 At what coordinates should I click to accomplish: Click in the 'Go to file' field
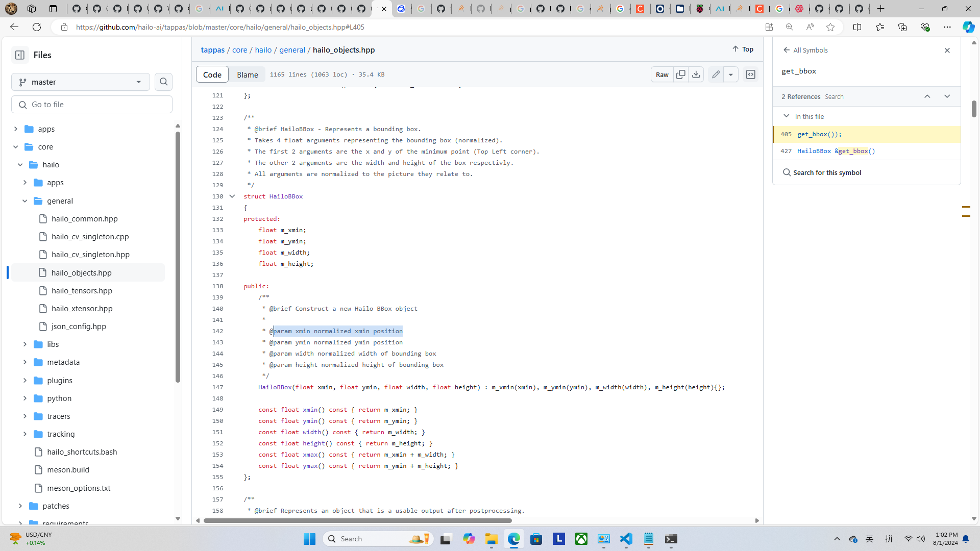coord(92,105)
